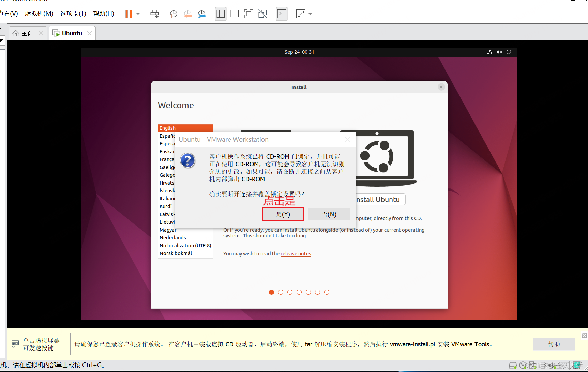Screen dimensions: 588x372
Task: Click the Install Ubuntu laptop image
Action: [x=386, y=158]
